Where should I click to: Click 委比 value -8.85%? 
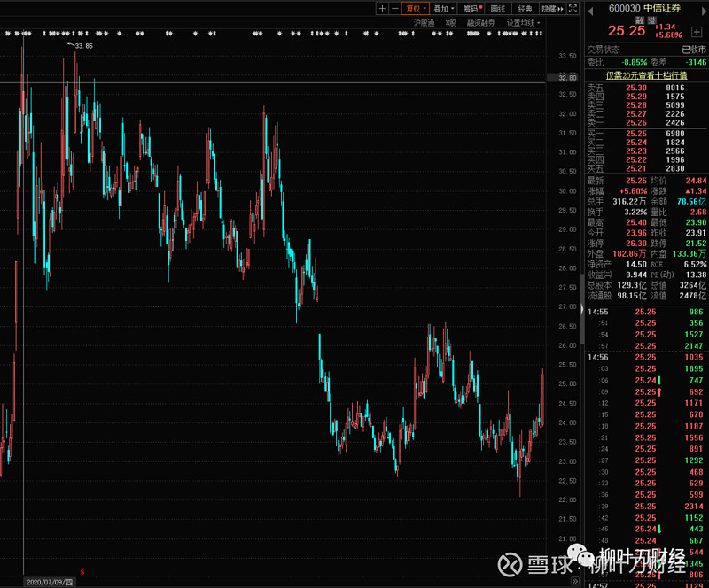click(634, 62)
